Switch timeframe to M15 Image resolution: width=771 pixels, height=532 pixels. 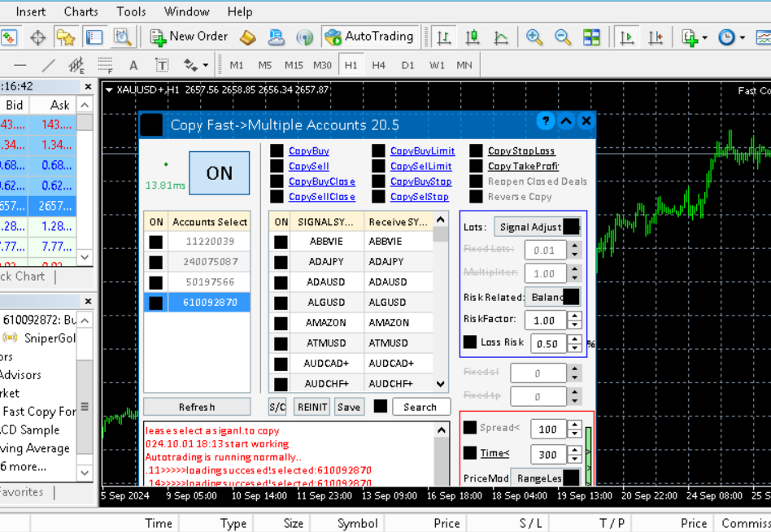point(294,65)
